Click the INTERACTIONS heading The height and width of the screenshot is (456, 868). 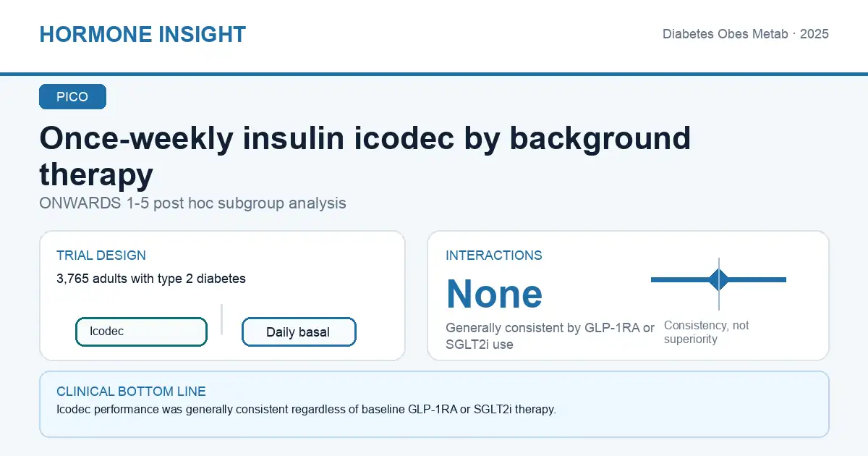point(494,256)
